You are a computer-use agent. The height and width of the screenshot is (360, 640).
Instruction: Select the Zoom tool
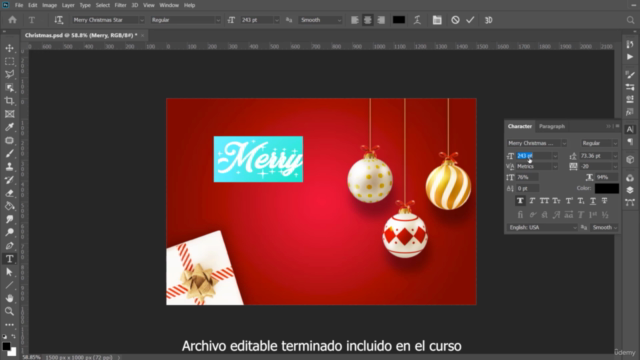tap(9, 311)
